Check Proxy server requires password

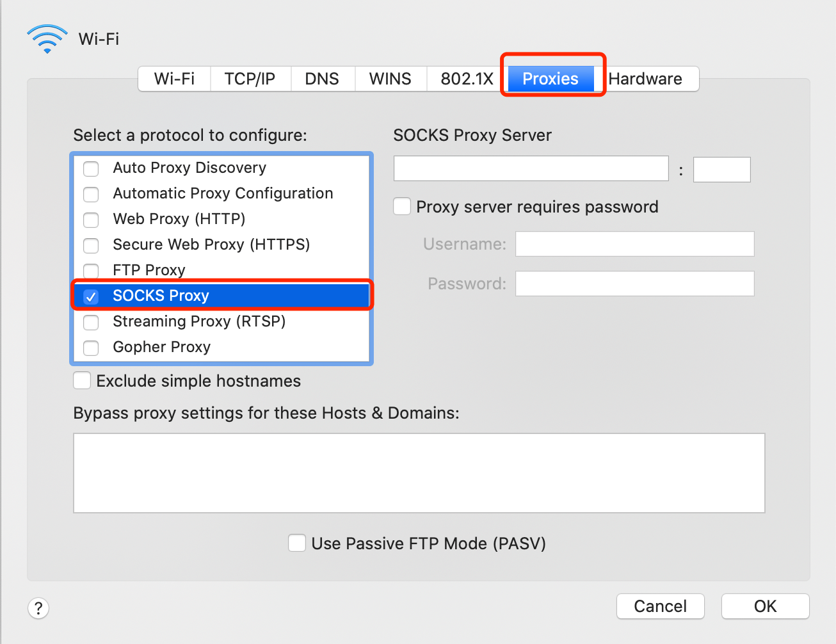tap(402, 206)
